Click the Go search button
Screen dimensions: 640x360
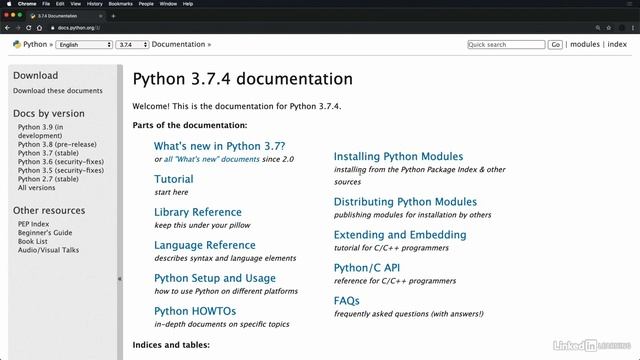tap(555, 44)
